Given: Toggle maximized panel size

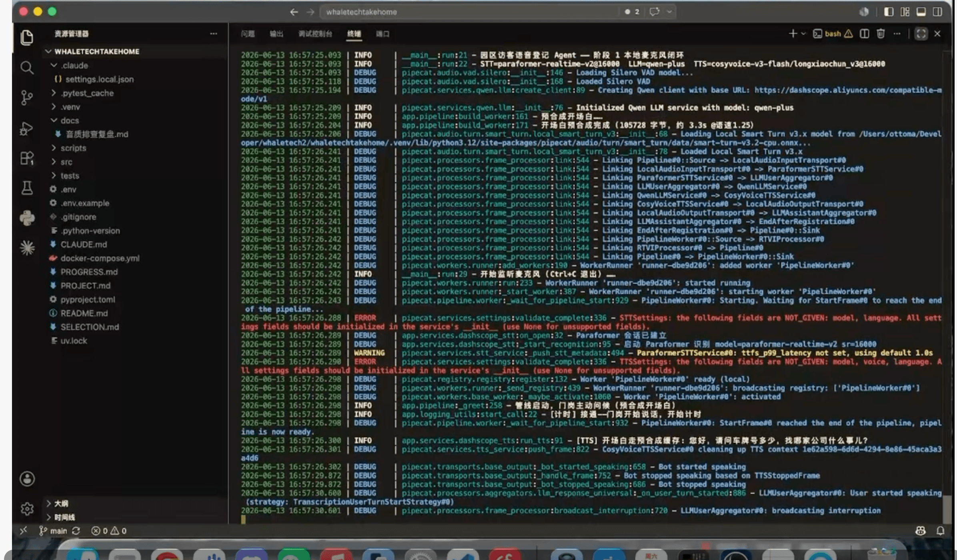Looking at the screenshot, I should (x=921, y=34).
